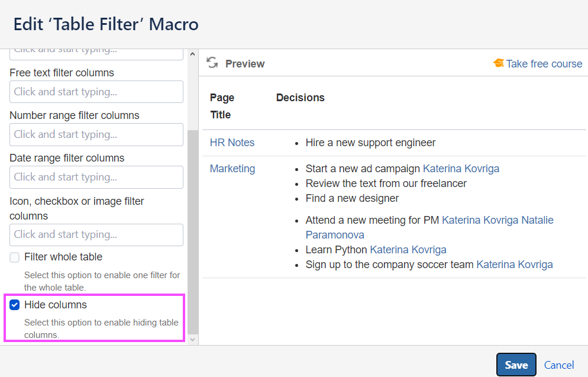The width and height of the screenshot is (588, 377).
Task: Click the graduation cap course icon
Action: tap(499, 63)
